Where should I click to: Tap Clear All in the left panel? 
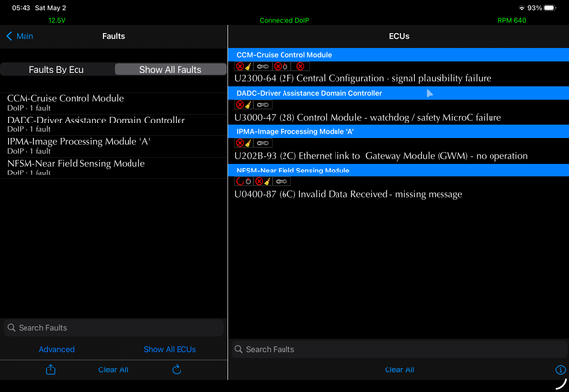click(x=113, y=369)
